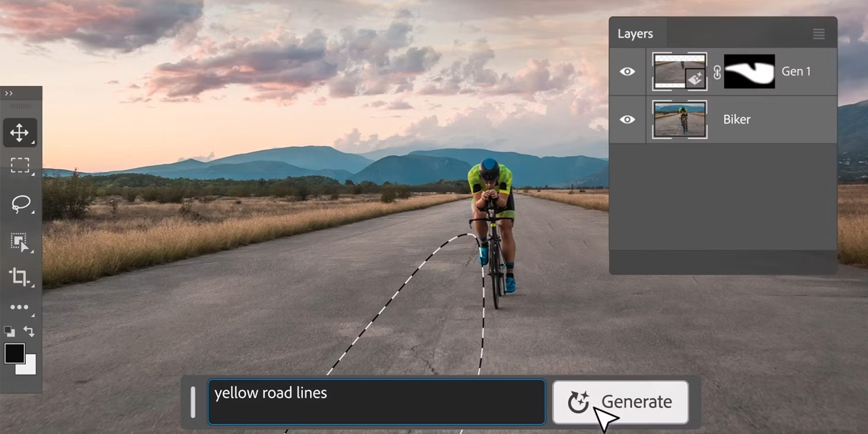The width and height of the screenshot is (868, 434).
Task: Click the Generate button
Action: [620, 402]
